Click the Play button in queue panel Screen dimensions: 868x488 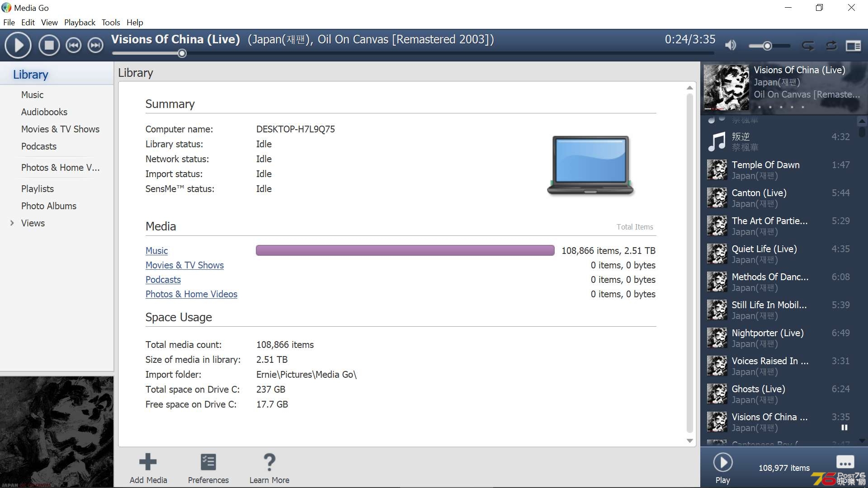coord(723,462)
